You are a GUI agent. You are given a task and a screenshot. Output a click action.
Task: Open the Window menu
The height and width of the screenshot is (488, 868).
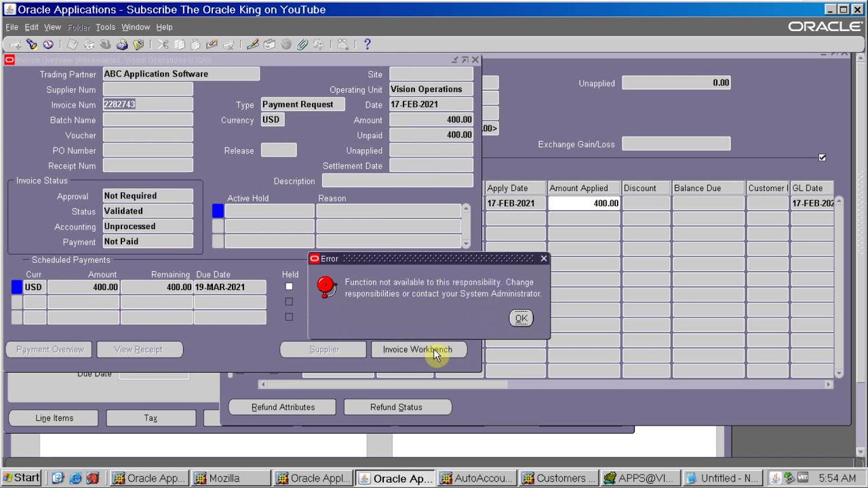136,27
